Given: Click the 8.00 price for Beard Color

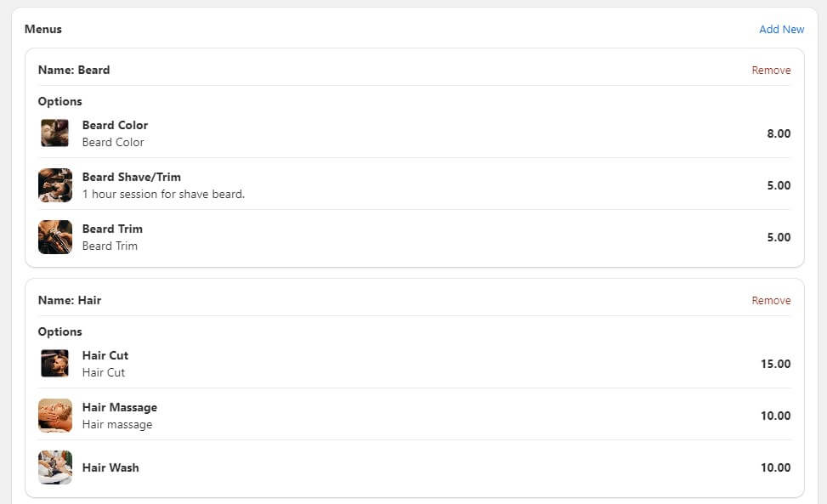Looking at the screenshot, I should 779,133.
